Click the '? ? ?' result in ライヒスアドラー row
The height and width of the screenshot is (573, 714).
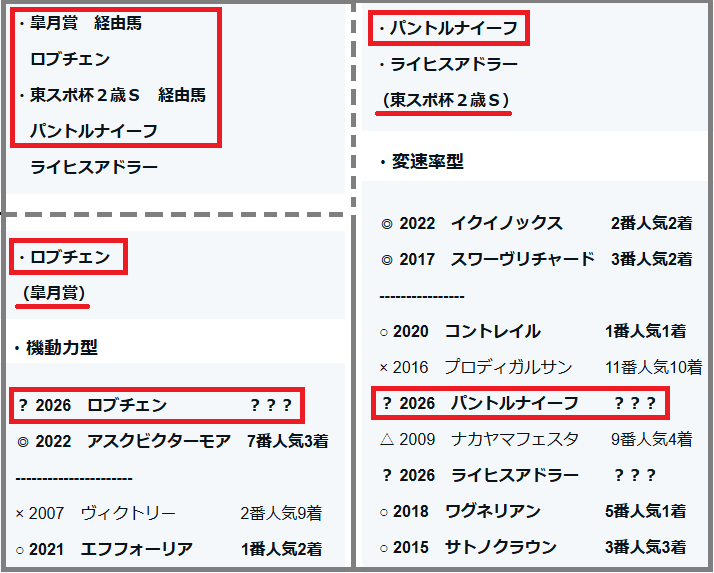point(635,475)
